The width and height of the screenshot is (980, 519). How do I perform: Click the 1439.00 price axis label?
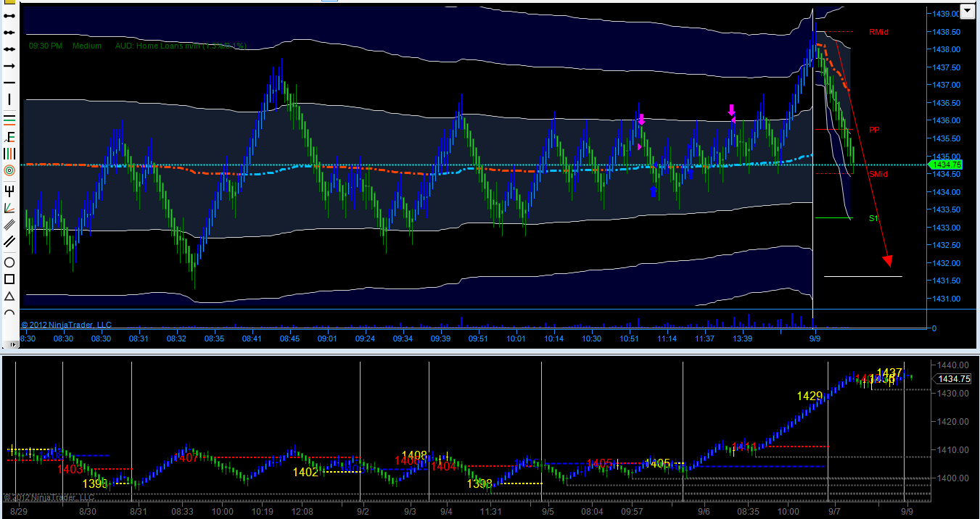point(947,14)
